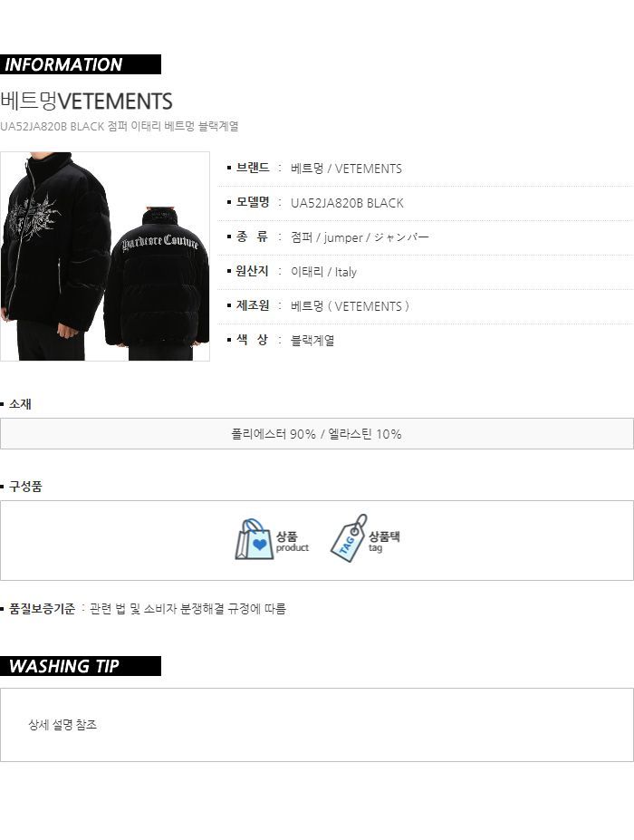The image size is (634, 840).
Task: Click the gray product subtitle under the title
Action: pyautogui.click(x=120, y=127)
